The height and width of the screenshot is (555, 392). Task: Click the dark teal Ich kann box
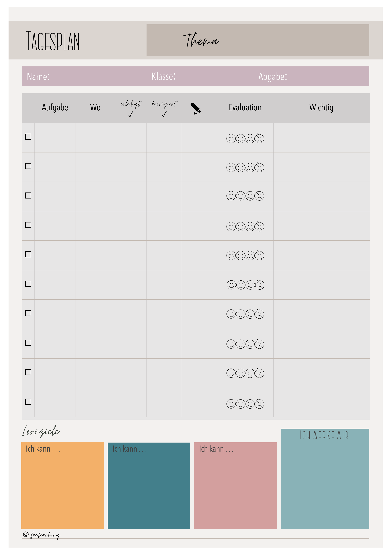click(x=149, y=485)
